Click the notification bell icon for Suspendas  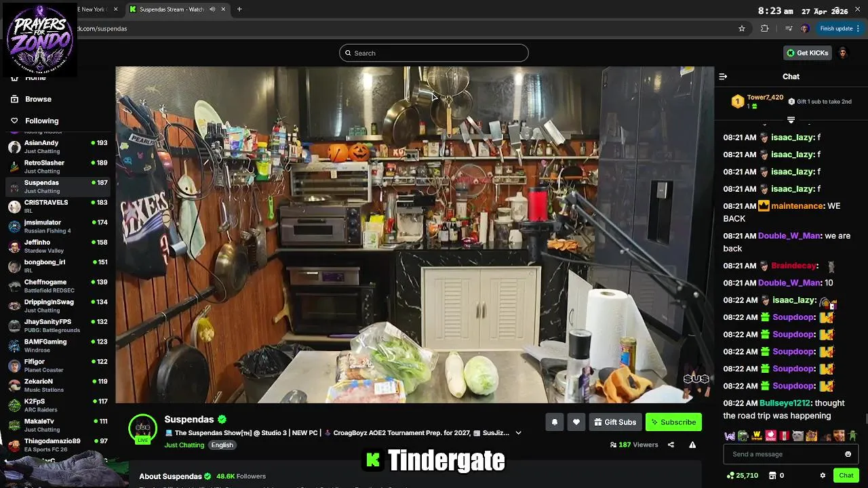(554, 422)
